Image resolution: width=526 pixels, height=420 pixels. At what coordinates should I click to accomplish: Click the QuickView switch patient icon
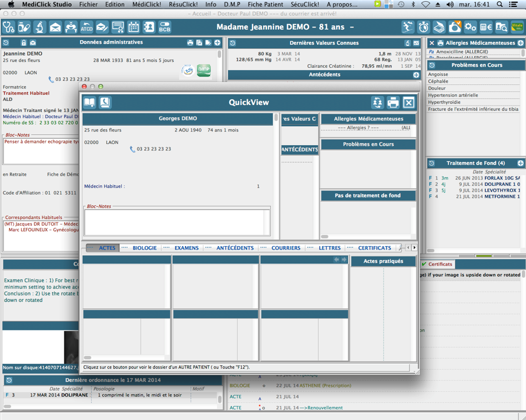(x=377, y=103)
